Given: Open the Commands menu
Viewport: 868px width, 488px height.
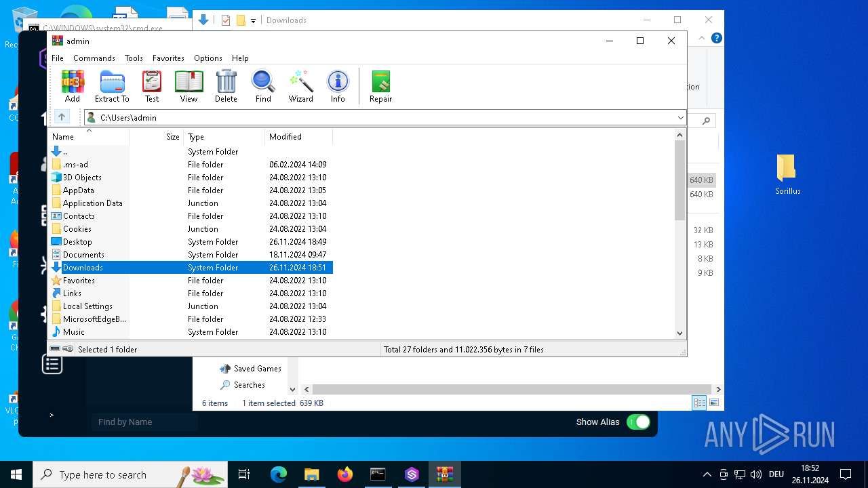Looking at the screenshot, I should tap(94, 58).
